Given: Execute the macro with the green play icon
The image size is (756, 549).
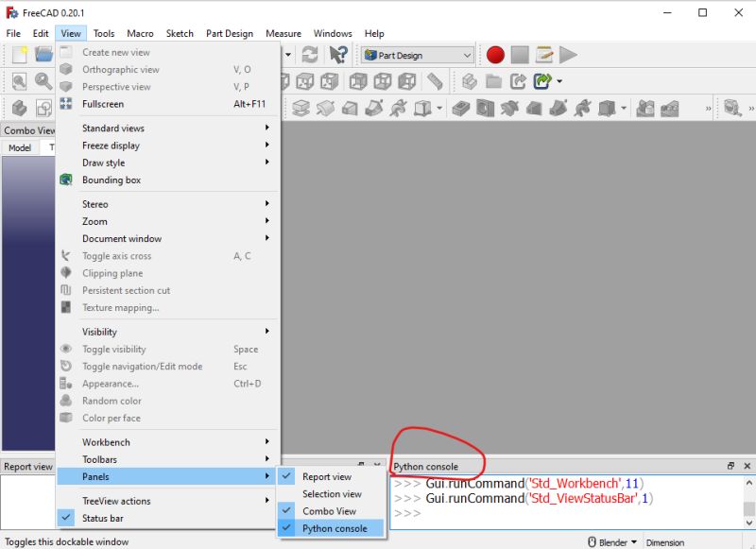Looking at the screenshot, I should (569, 54).
